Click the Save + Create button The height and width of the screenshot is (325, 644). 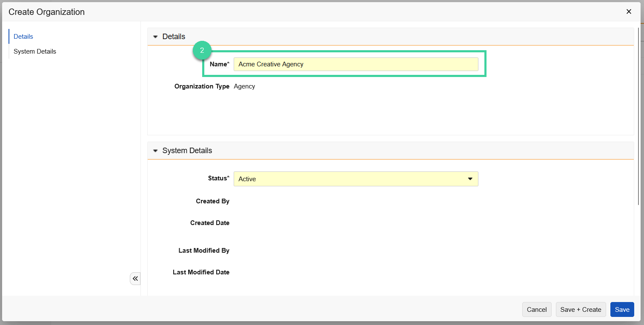(581, 309)
